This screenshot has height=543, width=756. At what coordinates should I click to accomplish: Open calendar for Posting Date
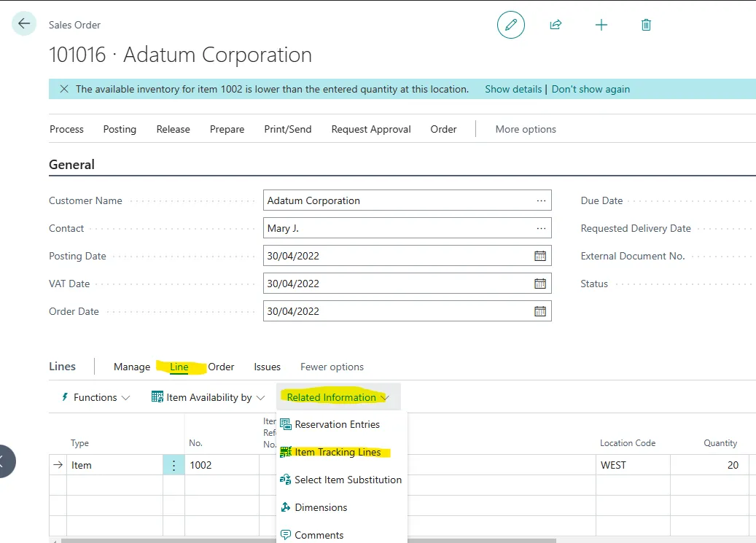click(540, 256)
